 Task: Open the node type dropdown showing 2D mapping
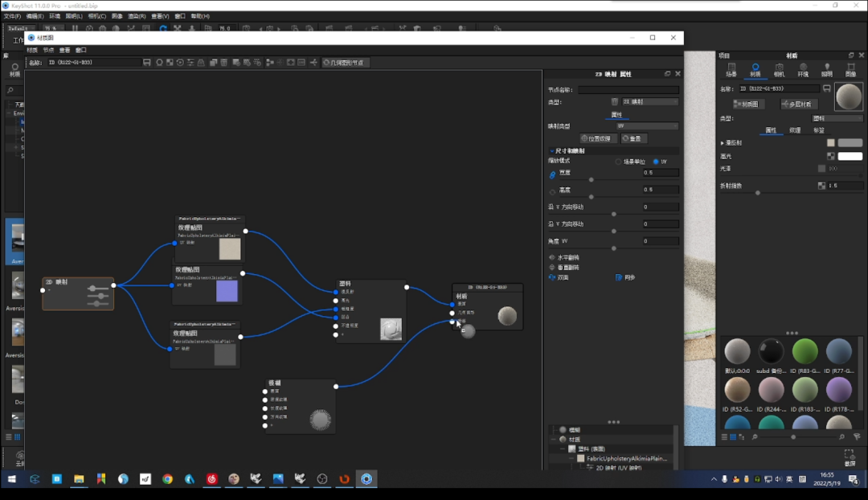(x=650, y=102)
